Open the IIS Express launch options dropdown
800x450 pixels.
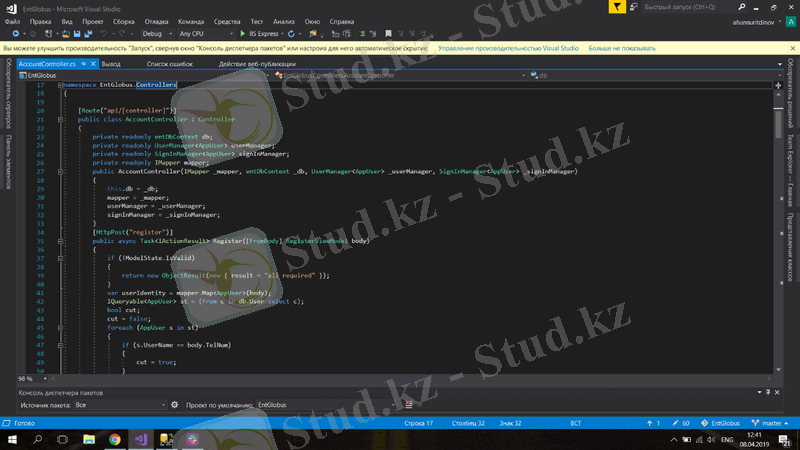tap(282, 34)
